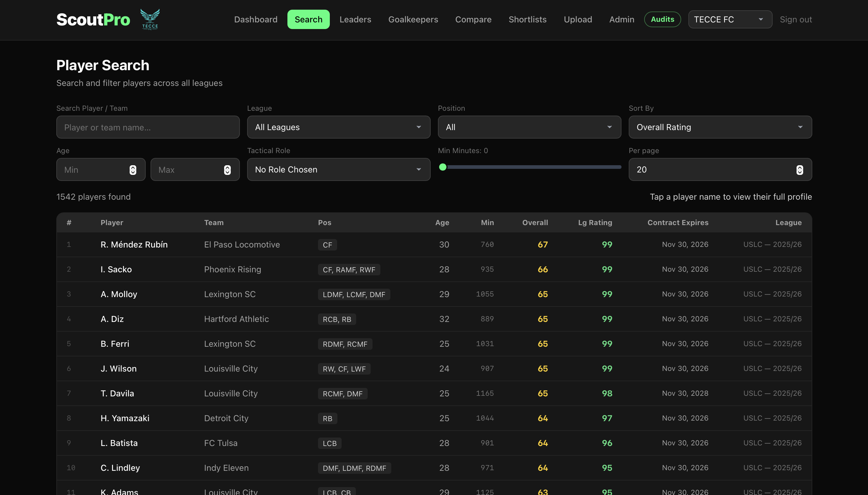The height and width of the screenshot is (495, 868).
Task: Click the Contract Expires column header
Action: 678,222
